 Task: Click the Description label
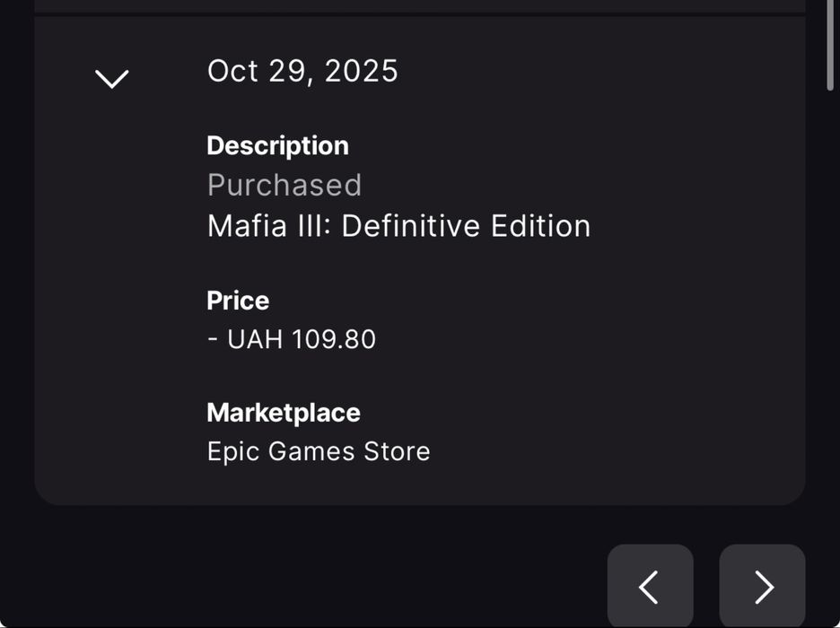[x=277, y=145]
